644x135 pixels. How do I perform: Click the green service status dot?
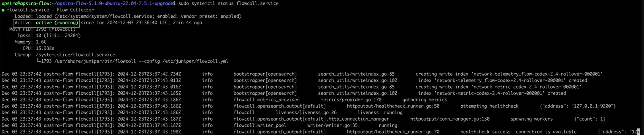(x=3, y=10)
